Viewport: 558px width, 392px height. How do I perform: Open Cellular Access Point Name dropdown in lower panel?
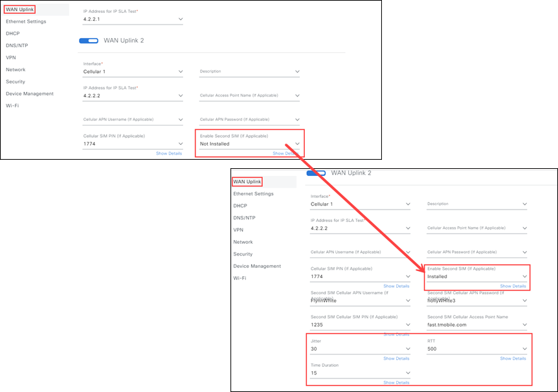[x=524, y=228]
